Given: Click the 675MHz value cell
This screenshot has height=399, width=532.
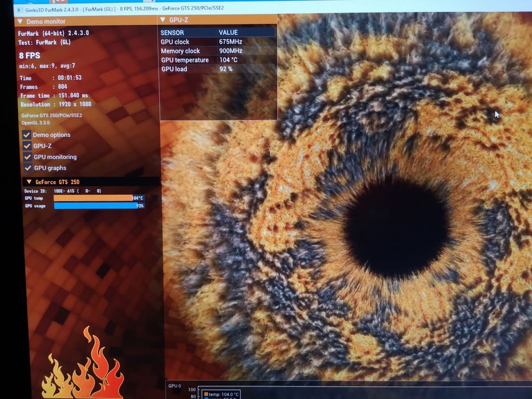Looking at the screenshot, I should (231, 42).
